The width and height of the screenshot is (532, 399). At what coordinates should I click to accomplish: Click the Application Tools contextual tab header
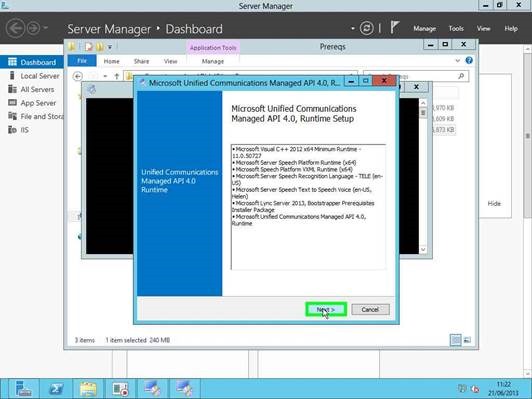pyautogui.click(x=213, y=48)
